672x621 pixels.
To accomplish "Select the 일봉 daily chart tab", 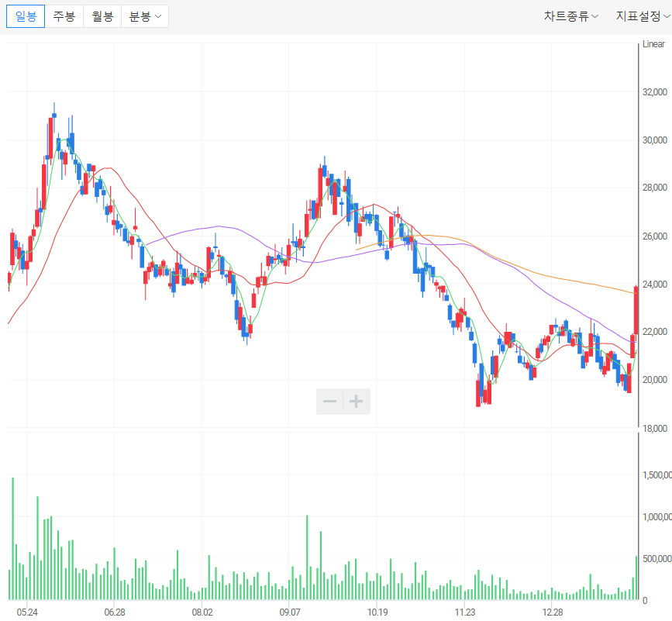I will pos(26,16).
